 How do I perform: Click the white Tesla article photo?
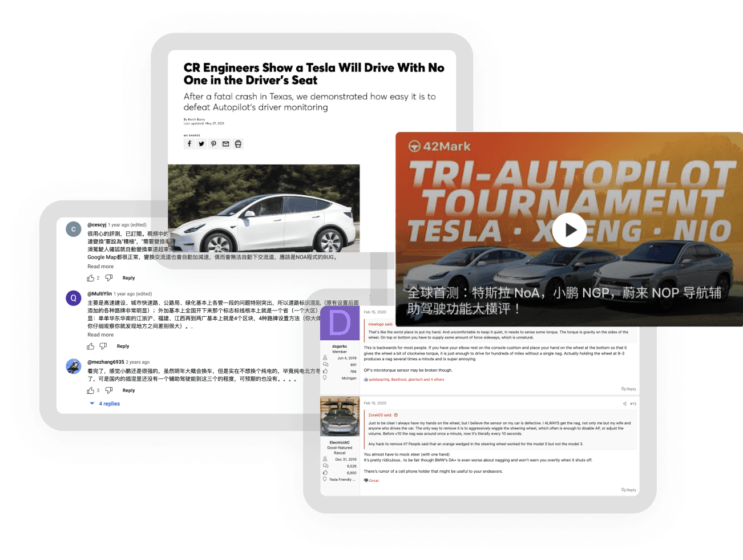click(x=264, y=208)
